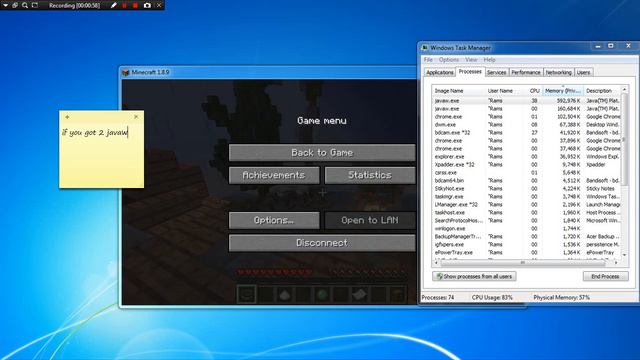The height and width of the screenshot is (360, 640).
Task: Select chrome.exe row using 37,468 K
Action: (x=527, y=149)
